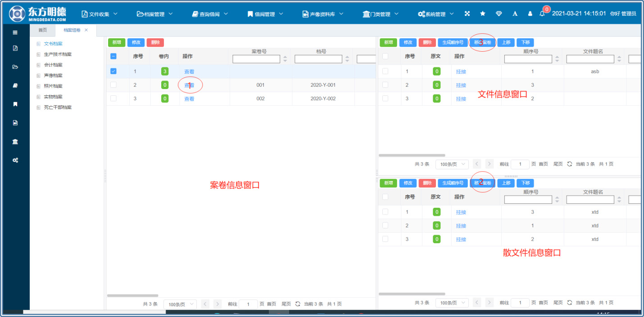
Task: Click 生成顺序号 button in top right panel
Action: 452,43
